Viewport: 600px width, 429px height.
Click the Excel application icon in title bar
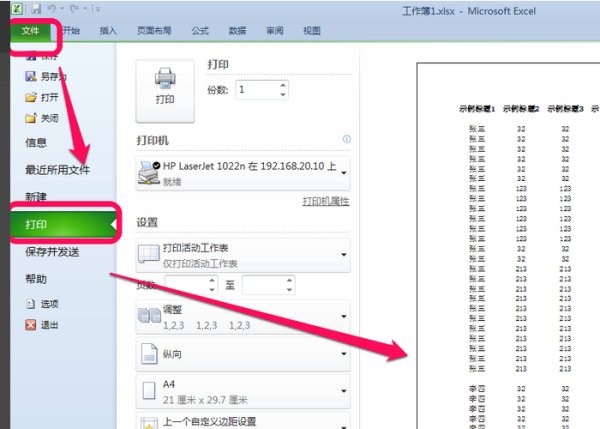[17, 8]
